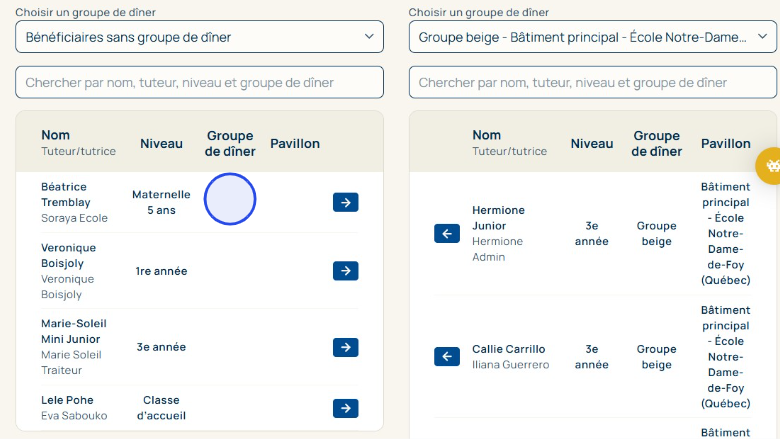The height and width of the screenshot is (439, 780).
Task: Click left arrow beside Callie Carrillo
Action: coord(447,357)
